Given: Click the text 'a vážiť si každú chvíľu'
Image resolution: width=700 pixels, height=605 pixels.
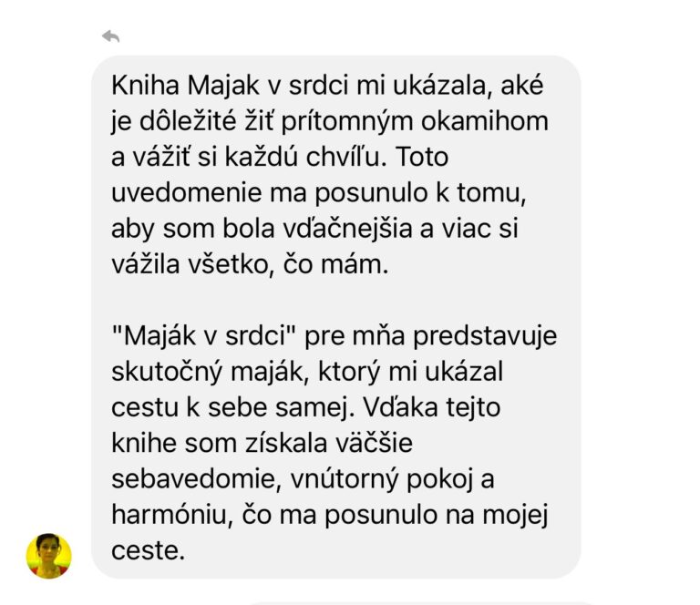Looking at the screenshot, I should click(x=249, y=157).
